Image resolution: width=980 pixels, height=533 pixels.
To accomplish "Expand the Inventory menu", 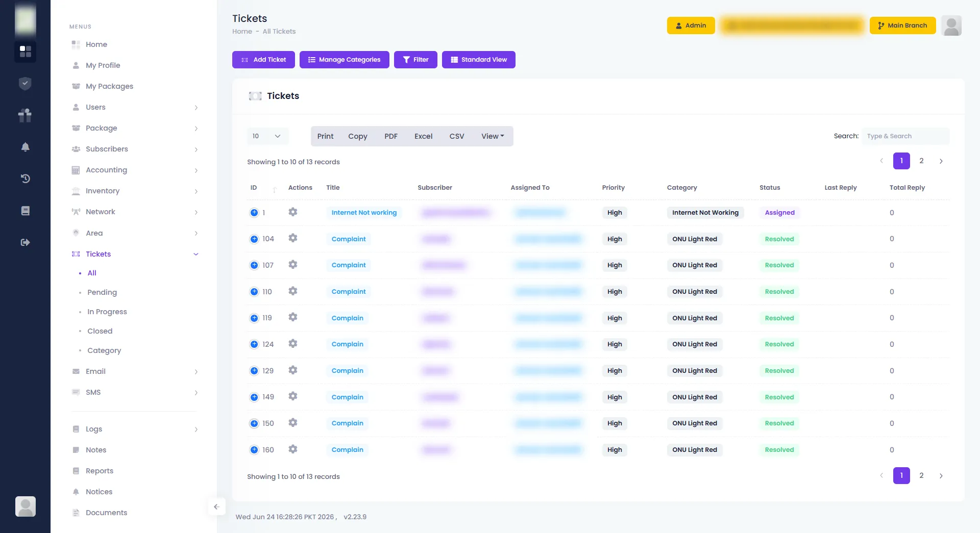I will (x=135, y=191).
